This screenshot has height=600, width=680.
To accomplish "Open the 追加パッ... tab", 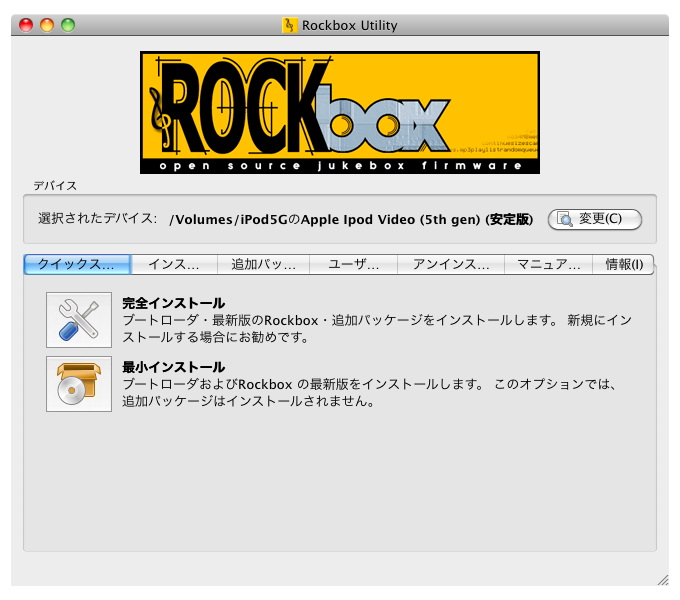I will (264, 264).
